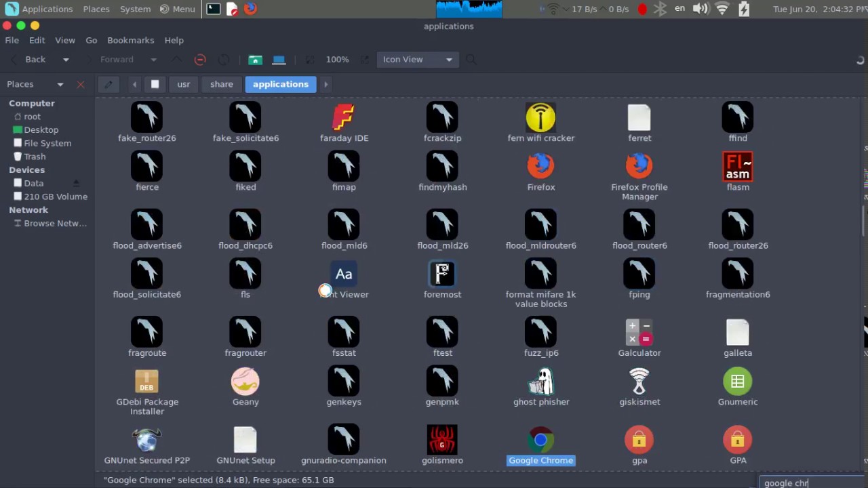Click the applications path segment
Image resolution: width=868 pixels, height=488 pixels.
(281, 84)
